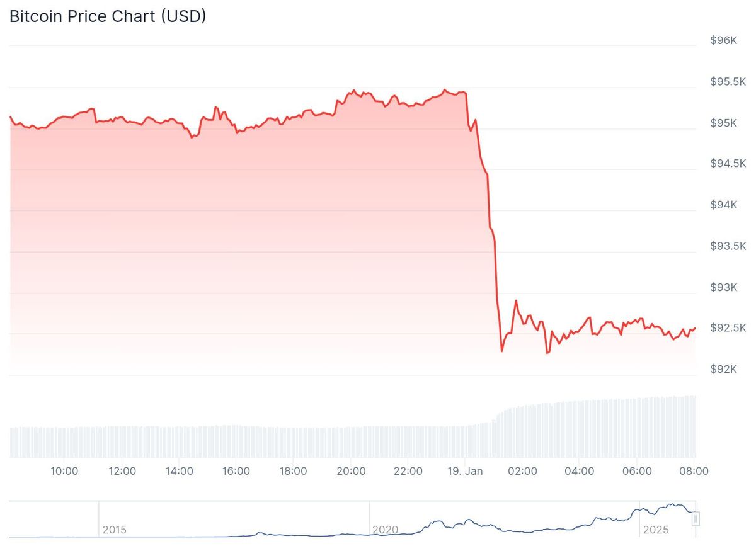This screenshot has width=756, height=551.
Task: Click the $95K price axis label
Action: (723, 123)
